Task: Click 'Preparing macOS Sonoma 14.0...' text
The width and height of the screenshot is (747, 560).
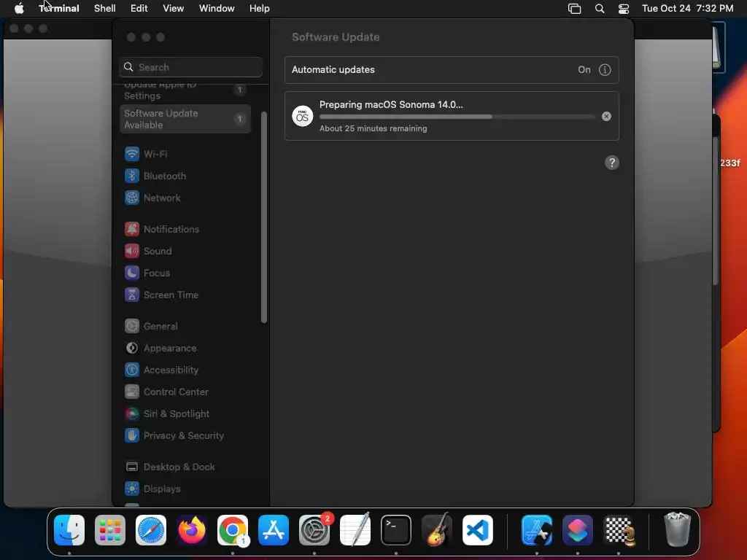Action: click(x=391, y=105)
